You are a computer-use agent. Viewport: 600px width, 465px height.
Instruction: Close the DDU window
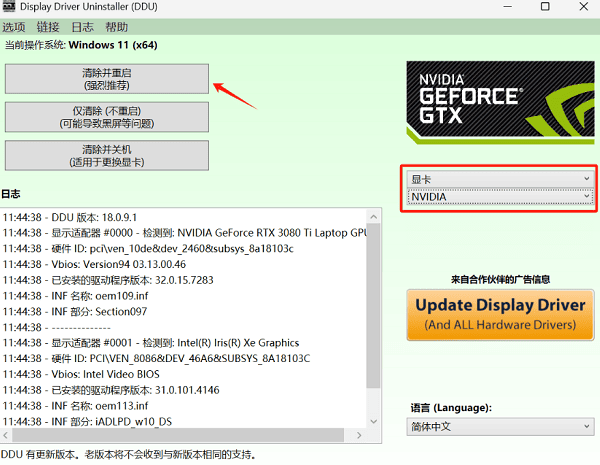(x=583, y=7)
